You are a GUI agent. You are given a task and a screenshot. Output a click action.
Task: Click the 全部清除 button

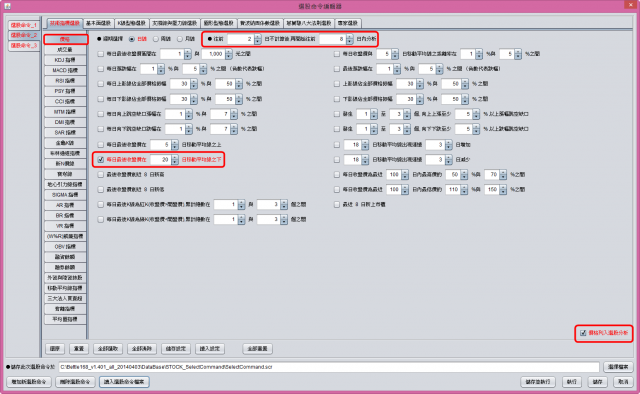click(142, 349)
